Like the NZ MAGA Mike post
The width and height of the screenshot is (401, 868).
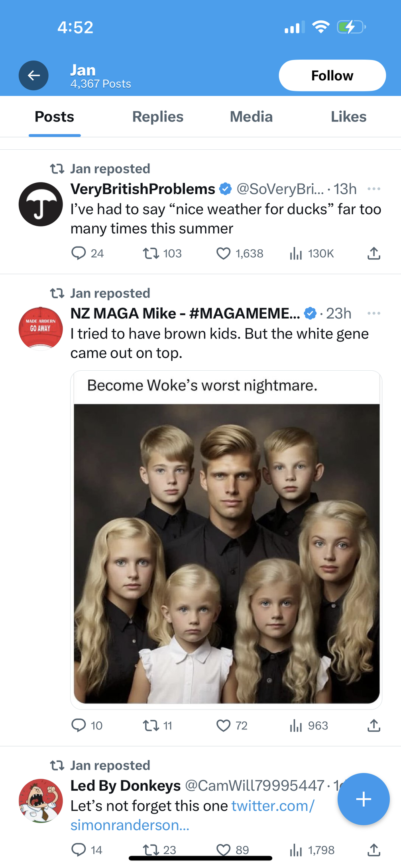click(x=223, y=725)
